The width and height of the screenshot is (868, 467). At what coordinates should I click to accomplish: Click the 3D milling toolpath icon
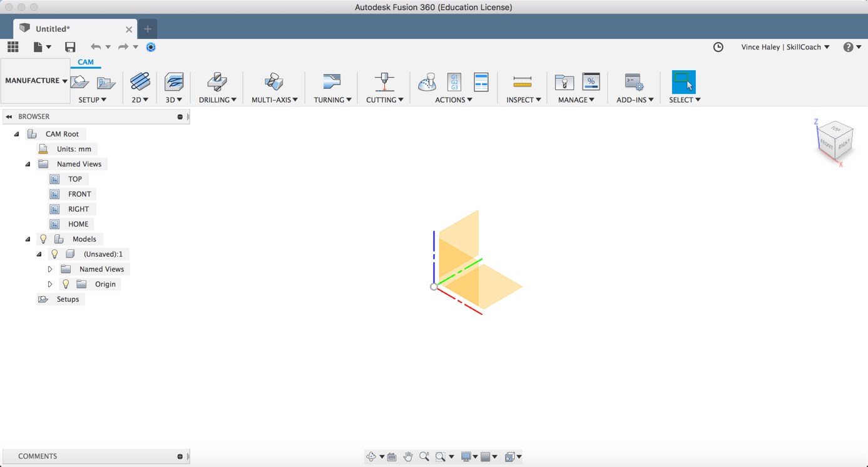click(174, 82)
